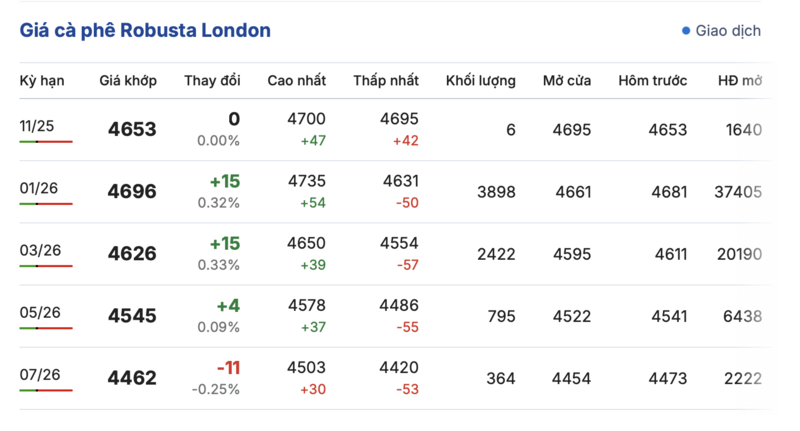Viewport: 800px width, 431px height.
Task: Click the matched price 4696
Action: click(132, 192)
